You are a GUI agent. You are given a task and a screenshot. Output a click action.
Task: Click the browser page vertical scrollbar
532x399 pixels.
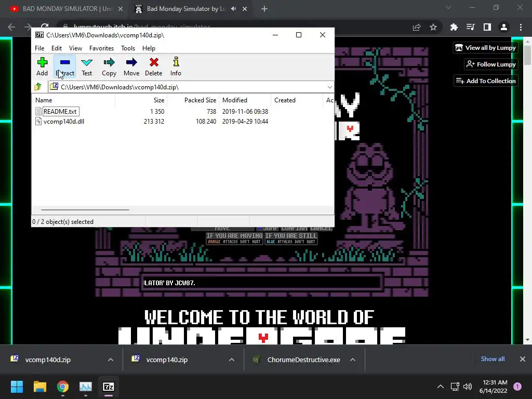tap(528, 55)
